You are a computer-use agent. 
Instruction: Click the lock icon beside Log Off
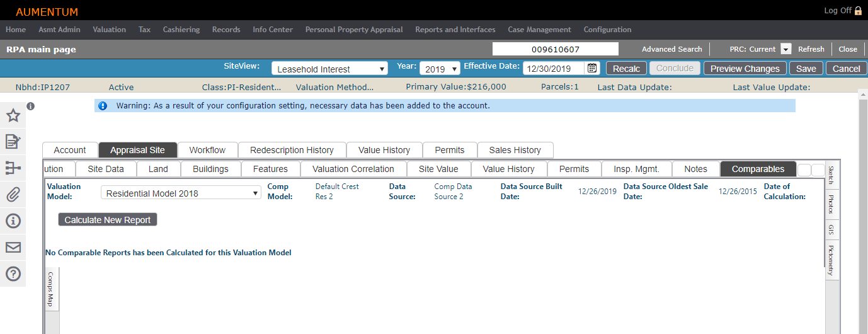pos(858,11)
